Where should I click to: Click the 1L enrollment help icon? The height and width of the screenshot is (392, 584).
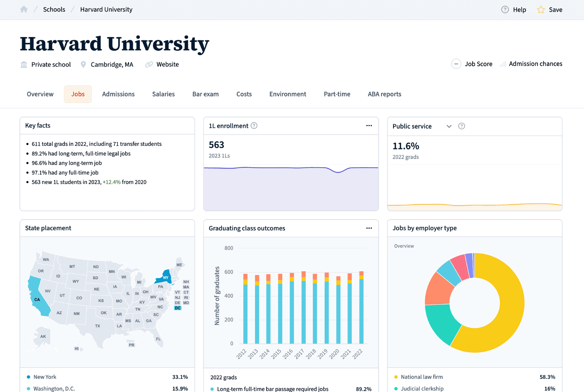point(254,126)
